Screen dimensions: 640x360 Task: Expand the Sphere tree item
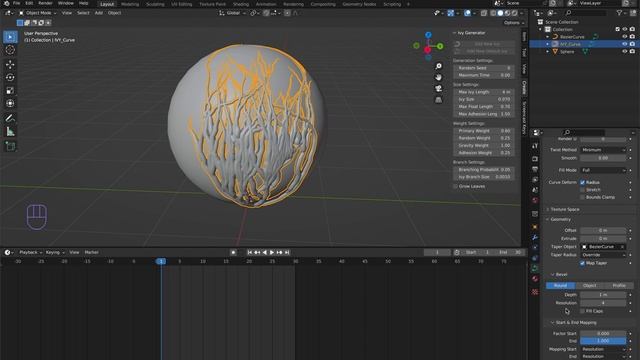[x=548, y=52]
